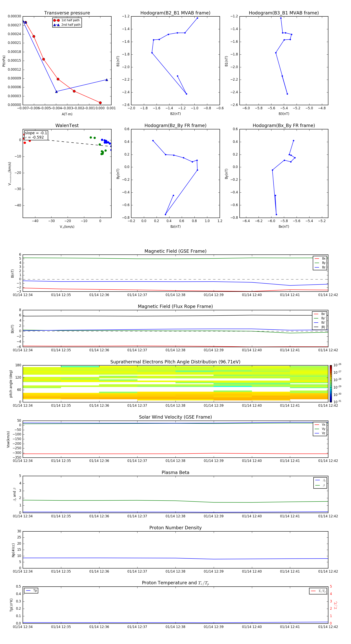Click the 'Solar Wind Velocity (GSE Frame)' title
The image size is (351, 644).
click(175, 417)
